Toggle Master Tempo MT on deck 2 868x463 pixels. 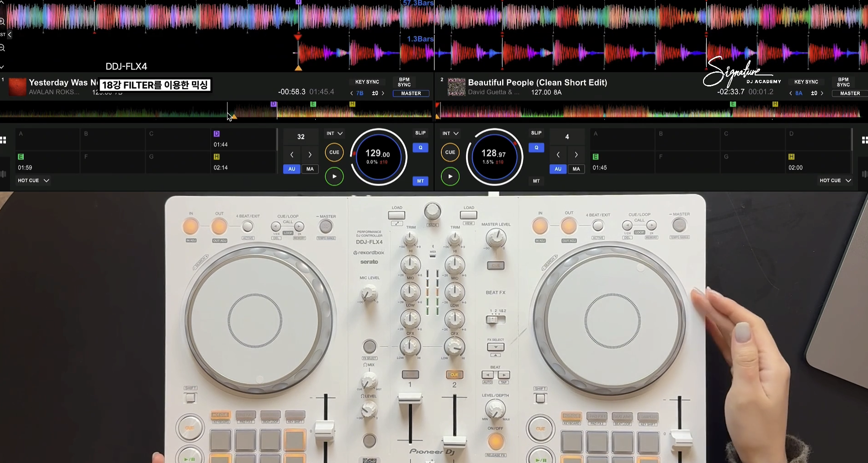coord(536,181)
